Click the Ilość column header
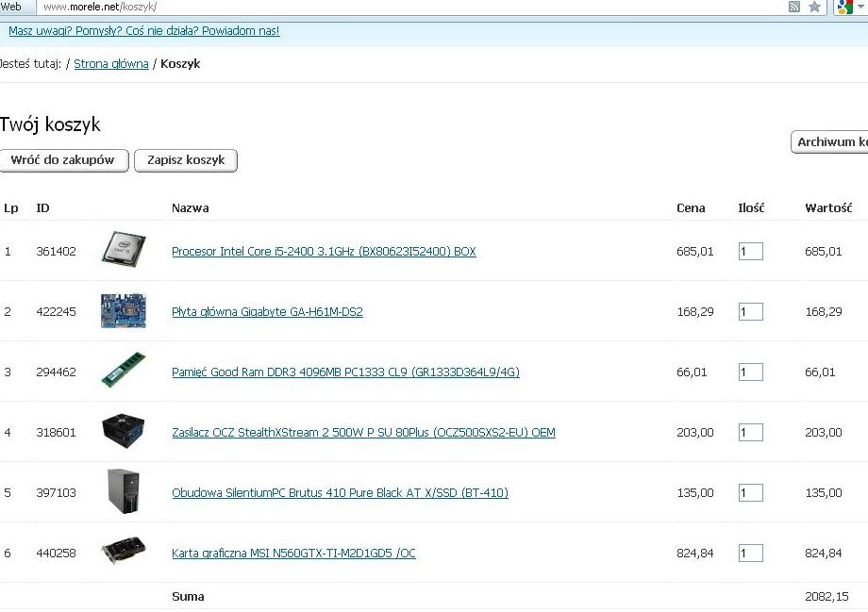This screenshot has width=868, height=612. pyautogui.click(x=751, y=208)
